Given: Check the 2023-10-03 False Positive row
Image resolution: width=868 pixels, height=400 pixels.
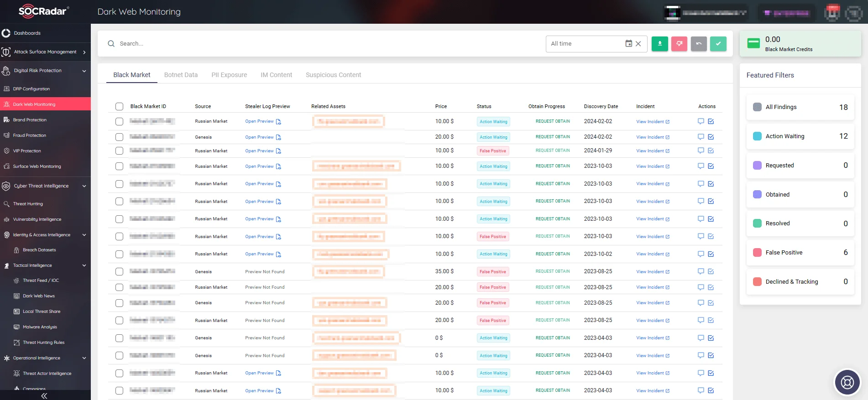Looking at the screenshot, I should point(119,237).
